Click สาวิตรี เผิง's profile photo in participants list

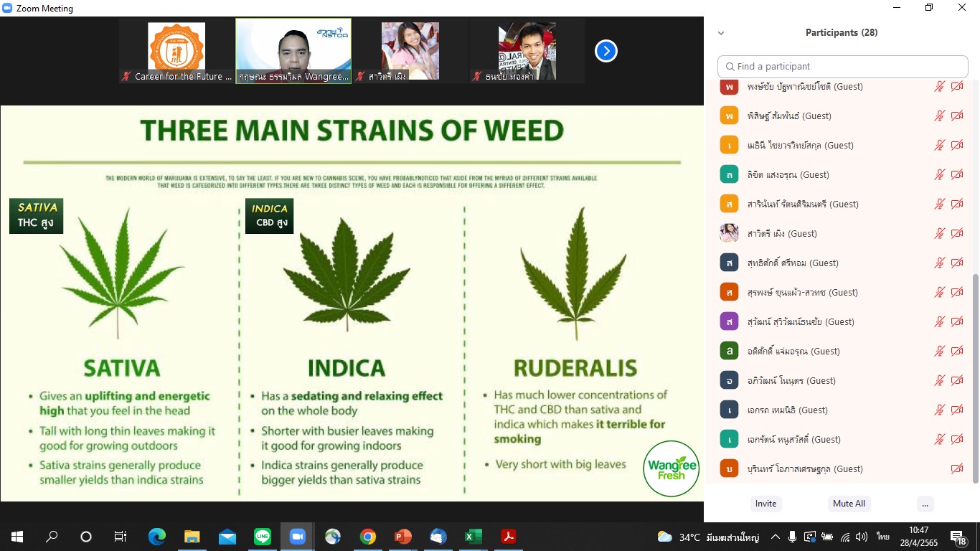[x=729, y=233]
